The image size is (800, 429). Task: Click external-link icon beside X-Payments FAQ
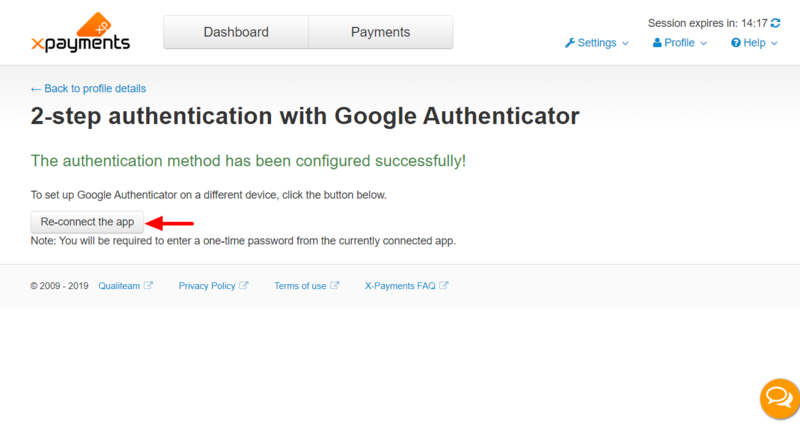pyautogui.click(x=443, y=285)
